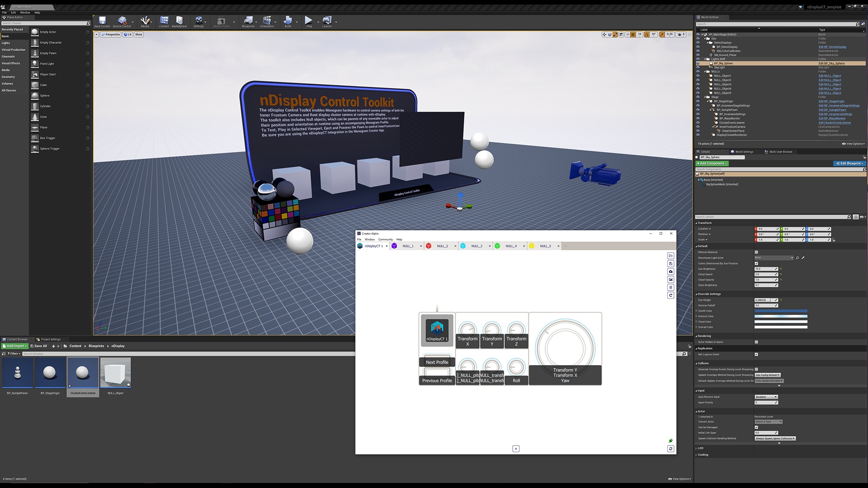Toggle snap to grid in viewport toolbar
The height and width of the screenshot is (488, 868).
click(x=632, y=34)
